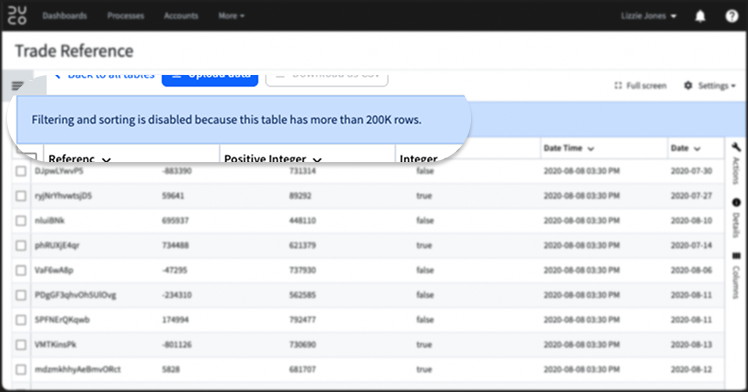The width and height of the screenshot is (748, 392).
Task: Toggle the side panel hamburger icon
Action: pos(18,86)
